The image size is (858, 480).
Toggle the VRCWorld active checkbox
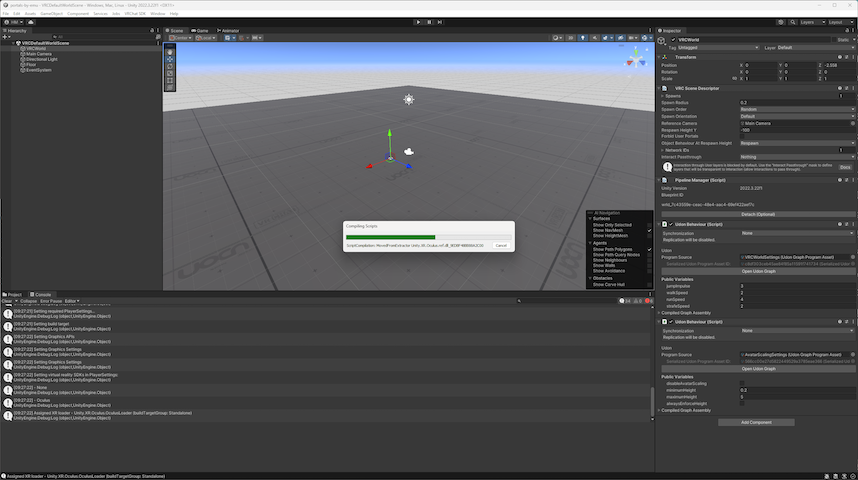(672, 40)
